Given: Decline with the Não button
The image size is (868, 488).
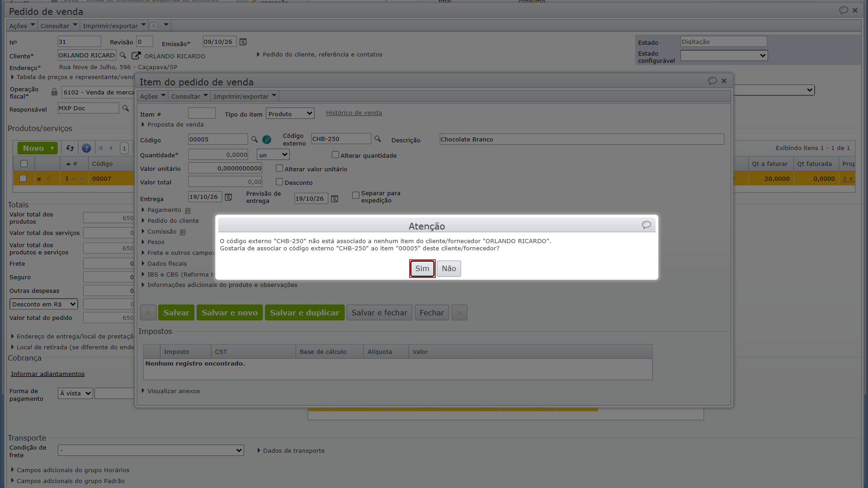Looking at the screenshot, I should tap(449, 268).
